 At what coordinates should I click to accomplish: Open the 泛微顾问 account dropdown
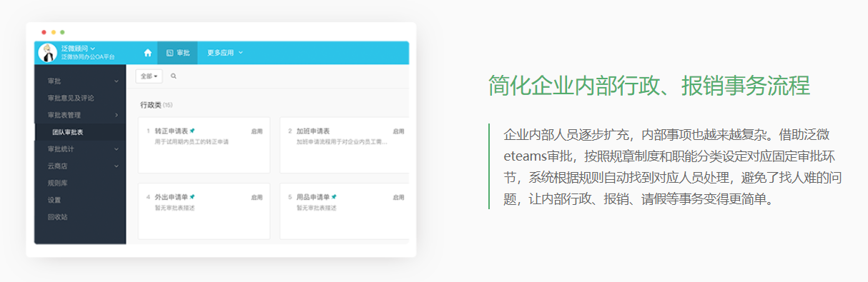tap(79, 48)
